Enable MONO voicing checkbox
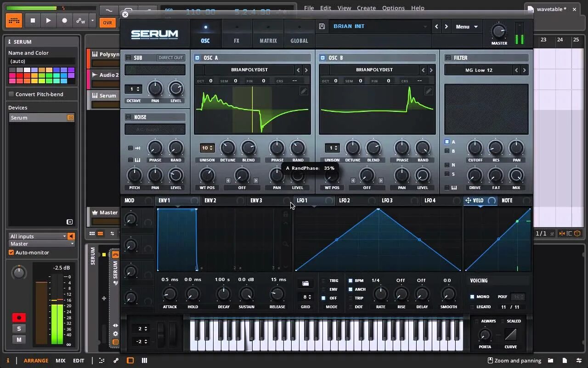This screenshot has height=368, width=588. click(472, 297)
